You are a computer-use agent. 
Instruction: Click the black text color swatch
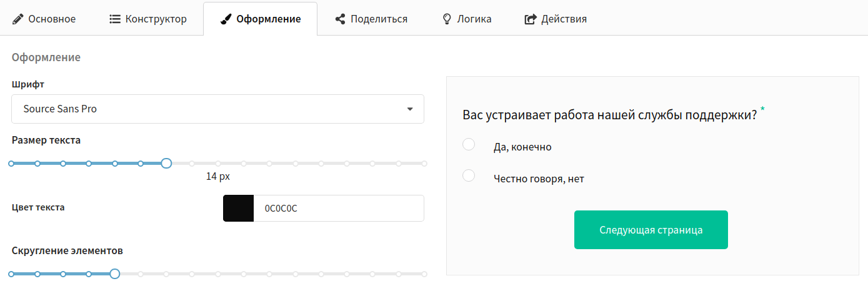pos(238,208)
